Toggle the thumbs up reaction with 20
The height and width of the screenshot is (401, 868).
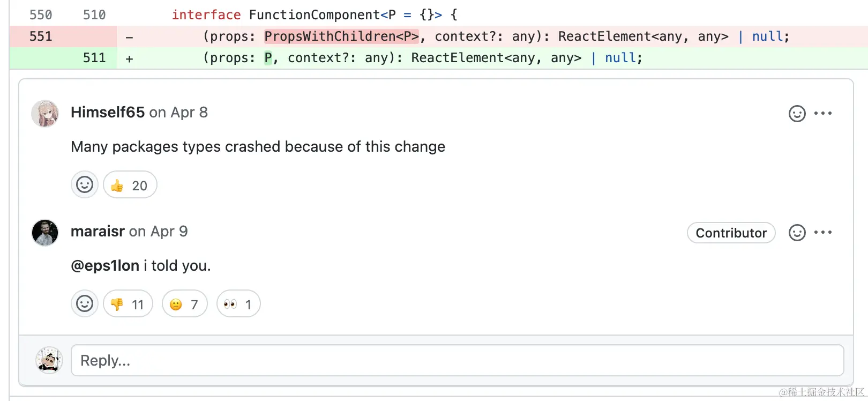coord(130,185)
